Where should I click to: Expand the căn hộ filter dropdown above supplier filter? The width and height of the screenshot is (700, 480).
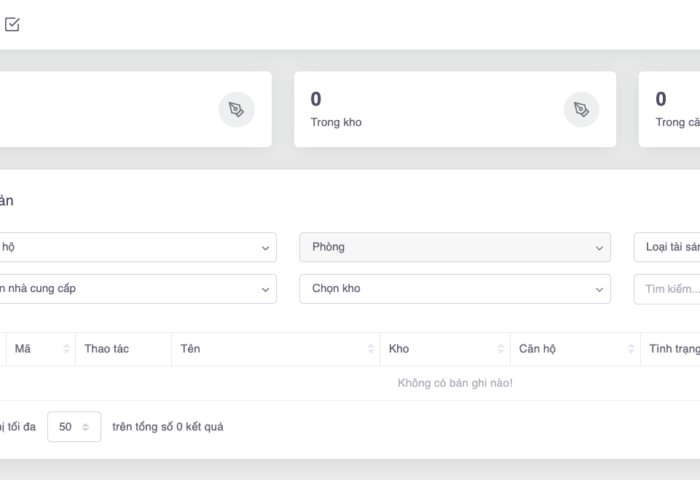(136, 247)
